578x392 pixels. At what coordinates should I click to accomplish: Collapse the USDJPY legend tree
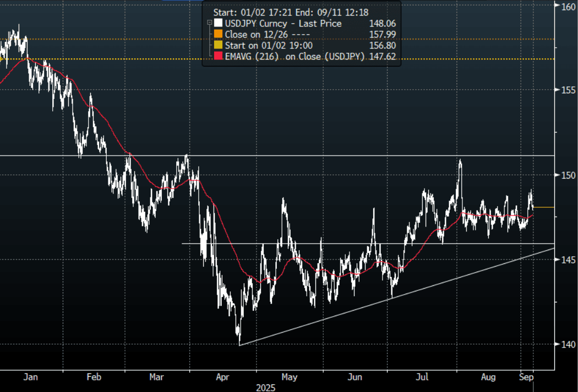pos(209,24)
